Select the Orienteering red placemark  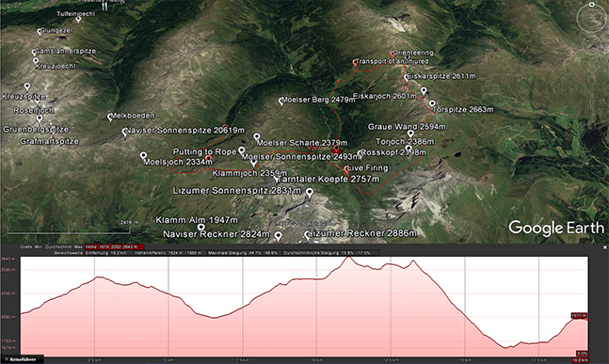(393, 55)
